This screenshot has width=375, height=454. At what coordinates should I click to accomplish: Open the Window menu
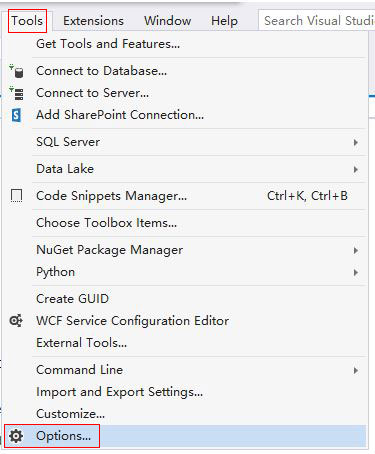tap(168, 21)
